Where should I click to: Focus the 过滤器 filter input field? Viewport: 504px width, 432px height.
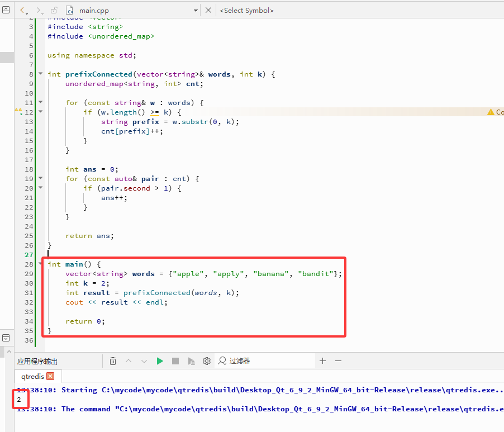(266, 361)
